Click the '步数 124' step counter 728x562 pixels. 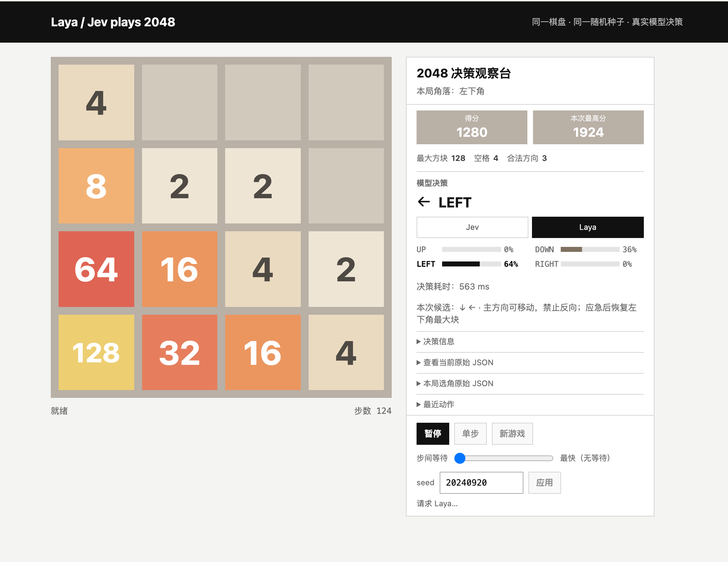(x=373, y=411)
